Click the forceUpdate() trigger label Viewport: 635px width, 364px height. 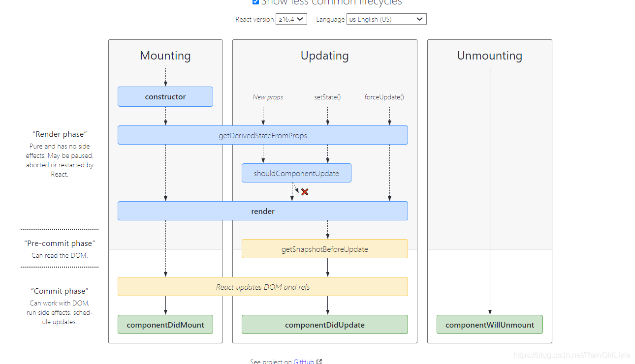coord(384,97)
